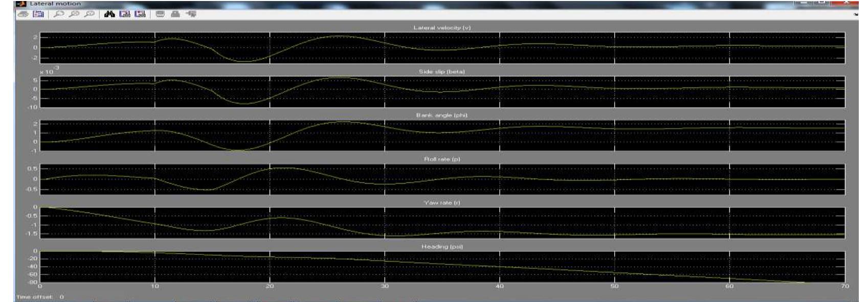Click the "Heading (psi)" title text

pyautogui.click(x=442, y=247)
